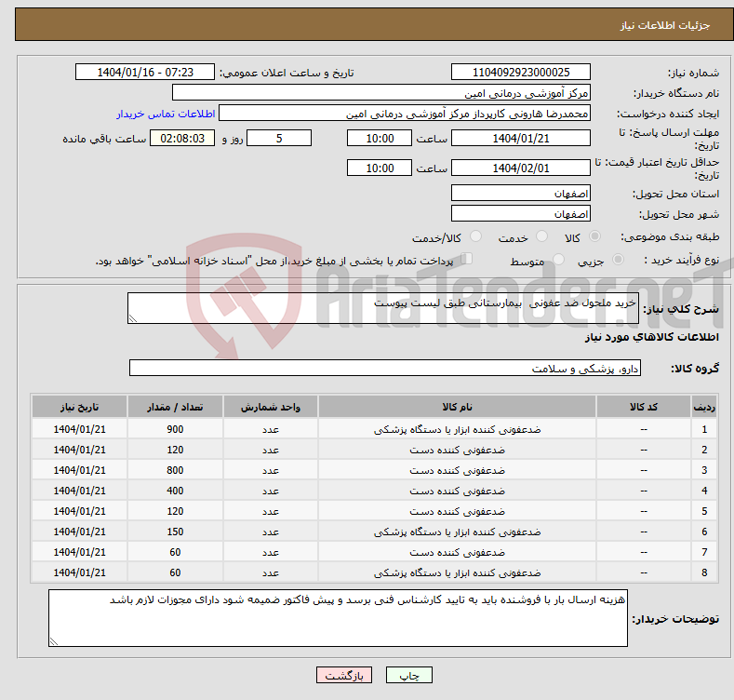Click the تاریخ نیاز column header
This screenshot has width=734, height=700.
pos(80,407)
